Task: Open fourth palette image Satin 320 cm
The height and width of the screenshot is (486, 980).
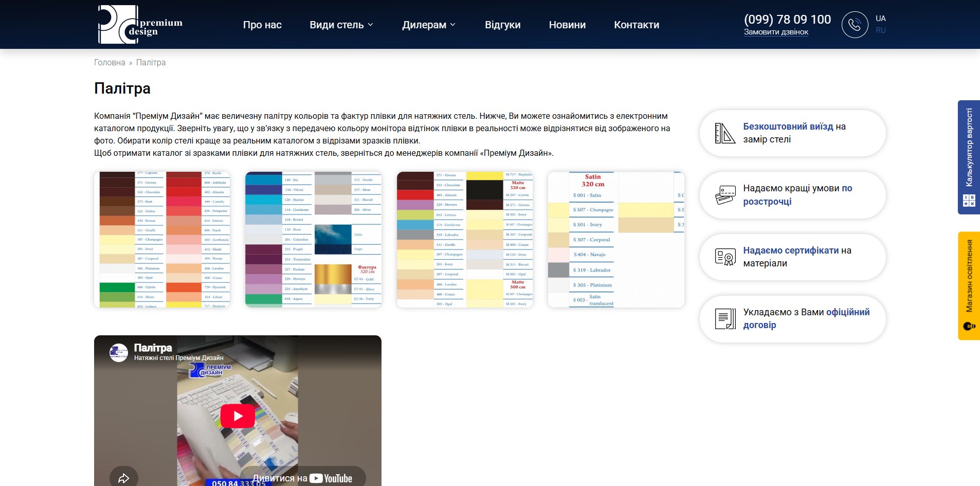Action: (x=616, y=240)
